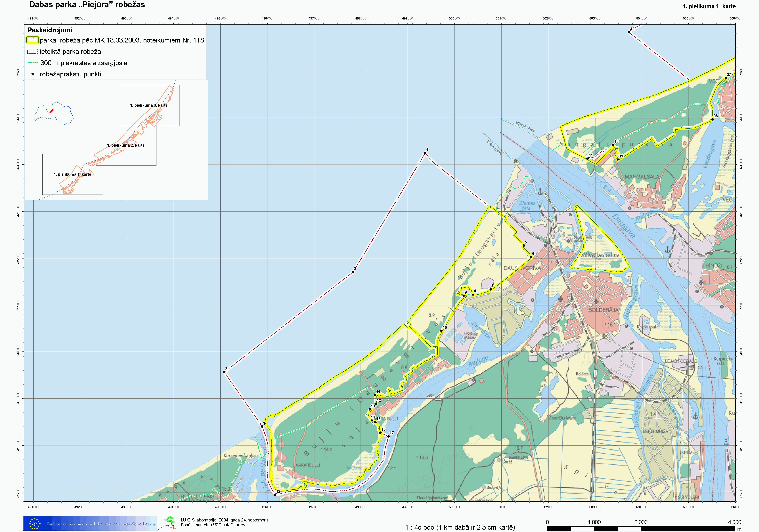The height and width of the screenshot is (532, 759).
Task: Click the 'Buļļupe' river label
Action: point(478,361)
